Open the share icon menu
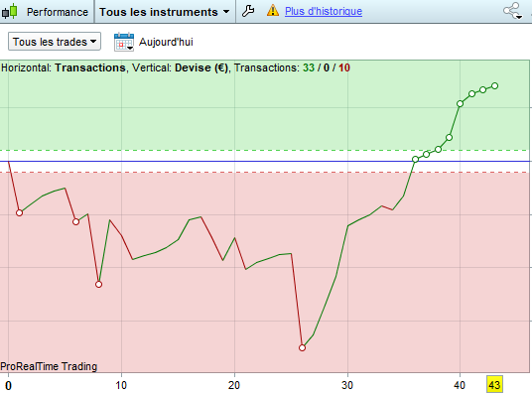Viewport: 532px width, 393px height. 513,11
